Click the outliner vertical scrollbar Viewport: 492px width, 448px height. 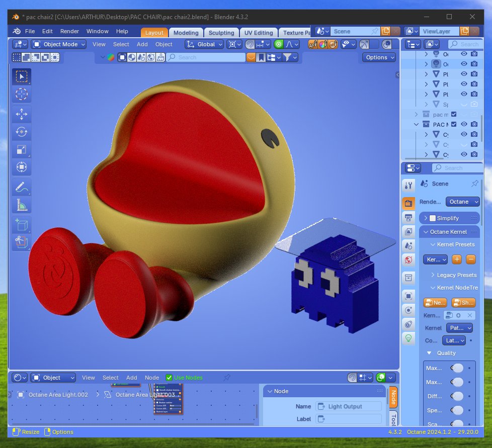481,129
